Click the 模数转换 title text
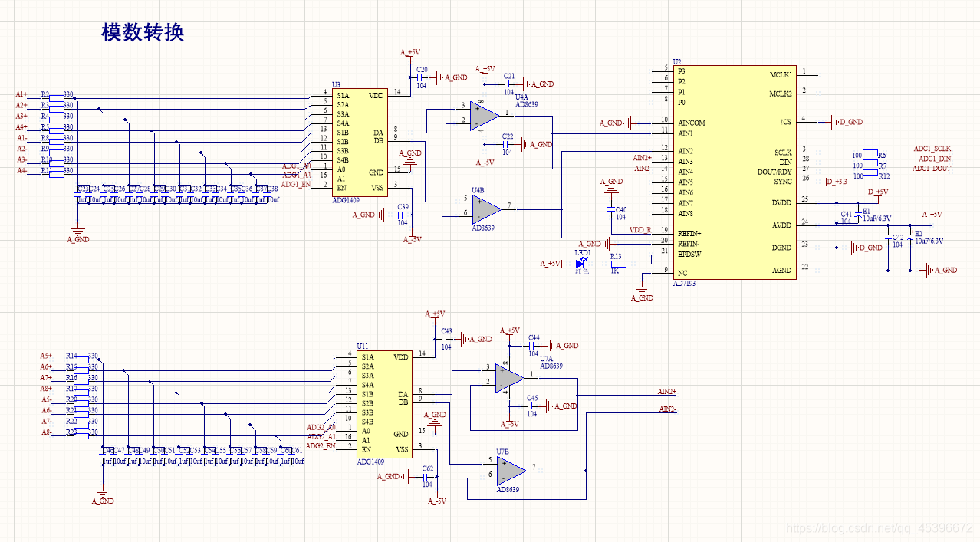980x542 pixels. (x=143, y=32)
